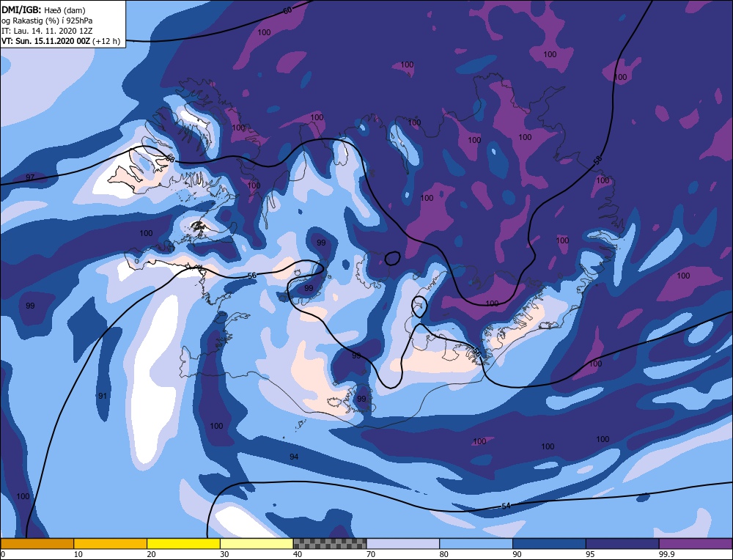Screen dimensions: 733x560
Task: Click the 'VT: Sun. 15.11.2020 00Z' valid time
Action: pyautogui.click(x=45, y=41)
